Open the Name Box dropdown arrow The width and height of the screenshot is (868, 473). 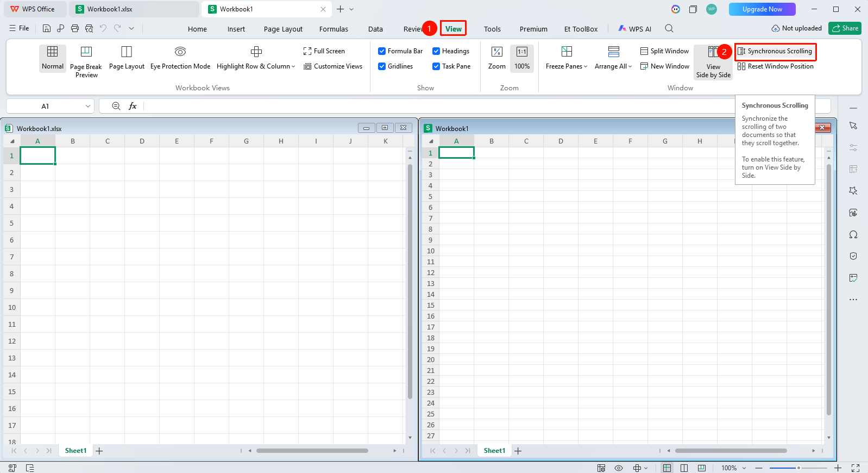(88, 106)
